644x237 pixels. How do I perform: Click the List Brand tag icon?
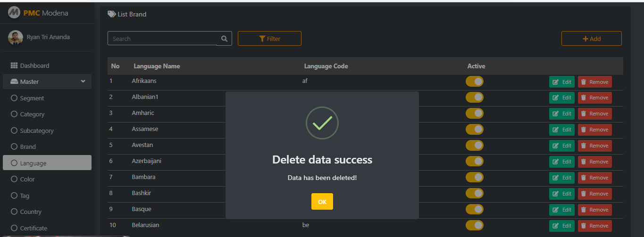[111, 14]
